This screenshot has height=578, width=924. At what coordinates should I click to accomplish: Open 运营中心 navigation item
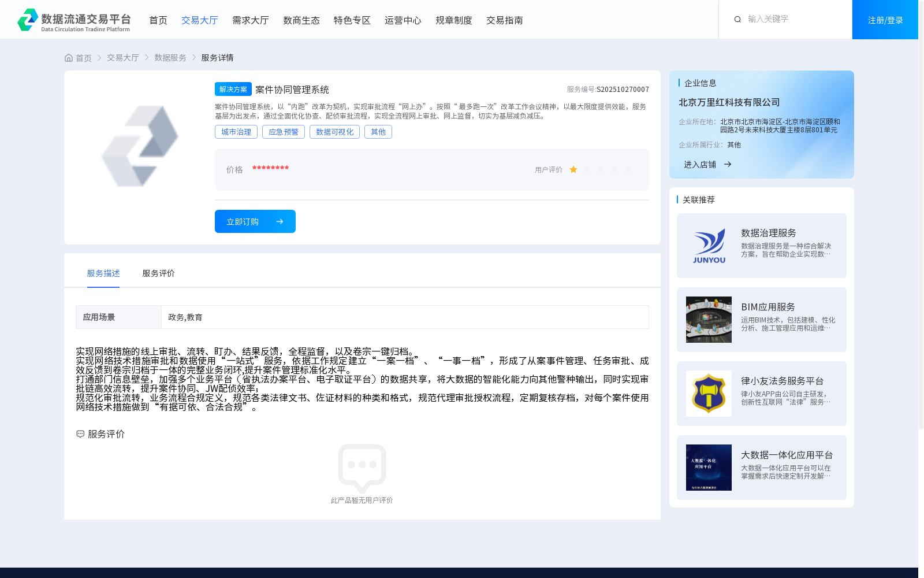403,20
